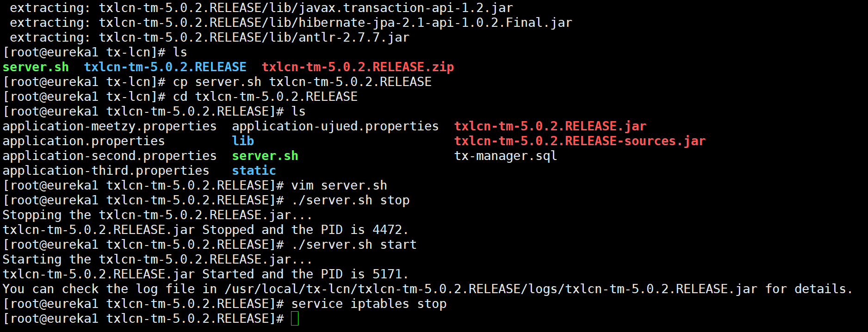Click application-second.properties filename
868x332 pixels.
pyautogui.click(x=110, y=156)
